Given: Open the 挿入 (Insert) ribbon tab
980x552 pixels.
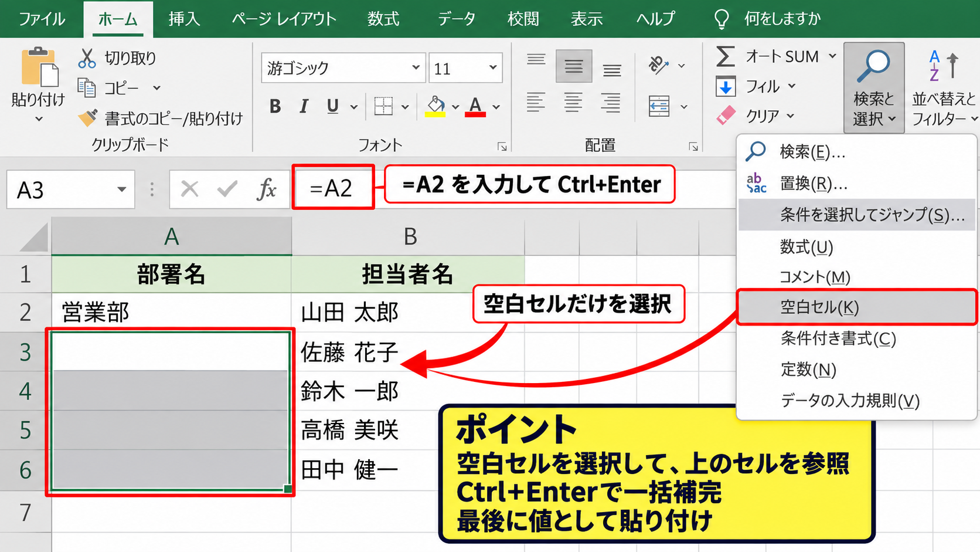Looking at the screenshot, I should click(184, 19).
